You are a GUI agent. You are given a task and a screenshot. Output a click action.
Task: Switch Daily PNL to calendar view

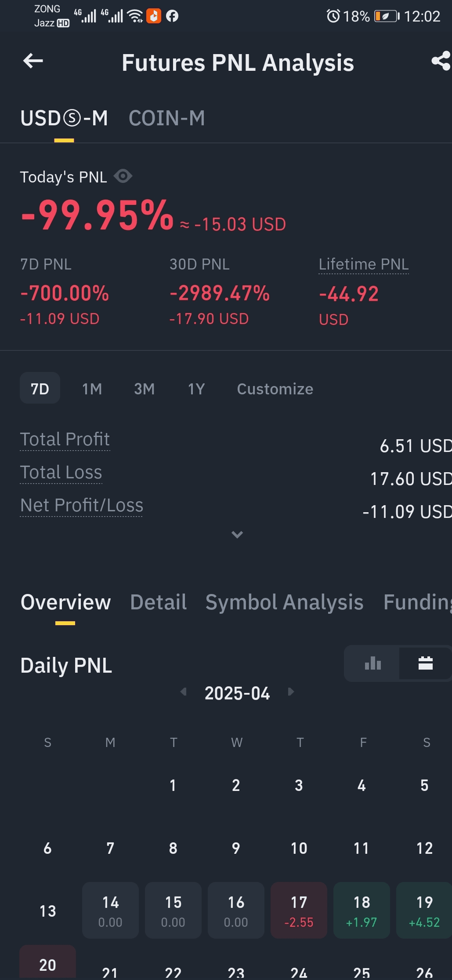pyautogui.click(x=425, y=663)
